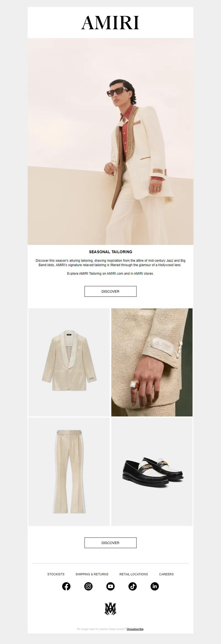The height and width of the screenshot is (644, 221).
Task: Open the YouTube social icon
Action: coord(110,586)
